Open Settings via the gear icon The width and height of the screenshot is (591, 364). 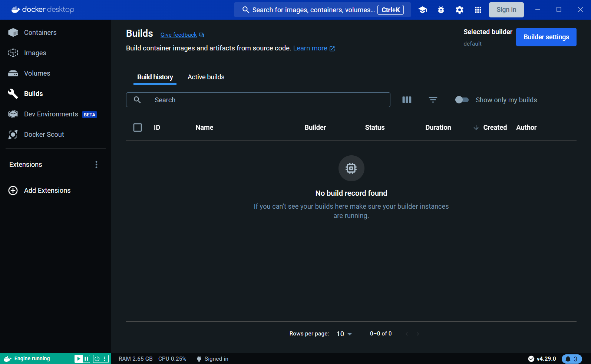[x=459, y=10]
